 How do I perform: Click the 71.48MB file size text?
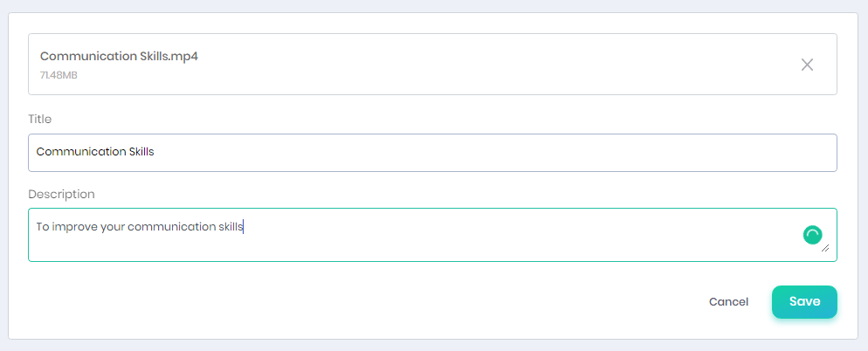pos(59,75)
